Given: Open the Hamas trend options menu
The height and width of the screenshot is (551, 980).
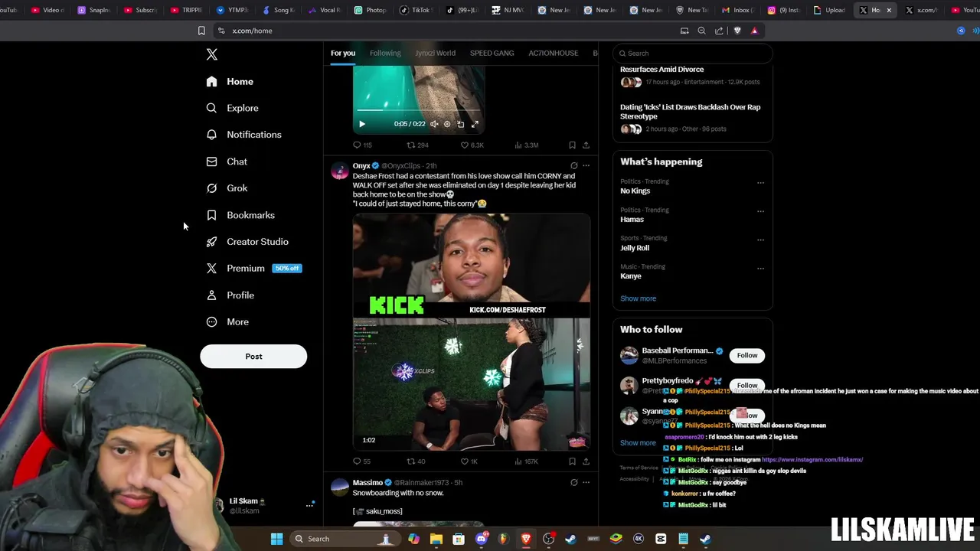Looking at the screenshot, I should 760,211.
